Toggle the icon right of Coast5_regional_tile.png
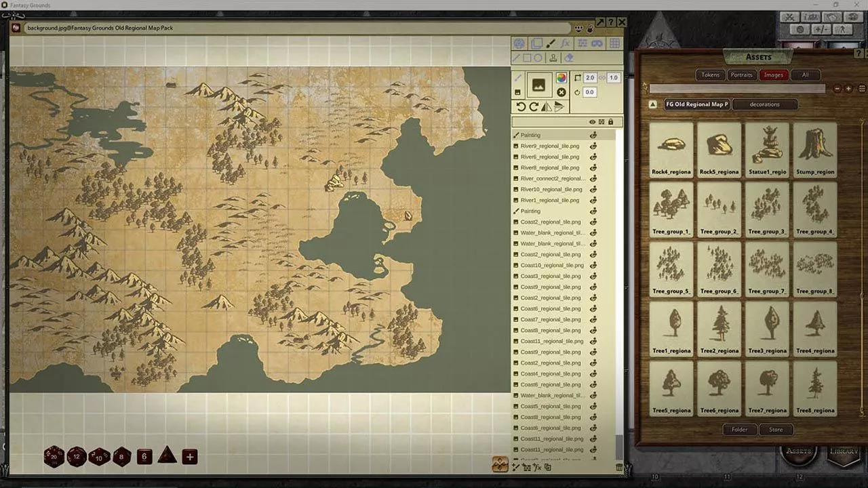Image resolution: width=868 pixels, height=488 pixels. click(x=593, y=406)
